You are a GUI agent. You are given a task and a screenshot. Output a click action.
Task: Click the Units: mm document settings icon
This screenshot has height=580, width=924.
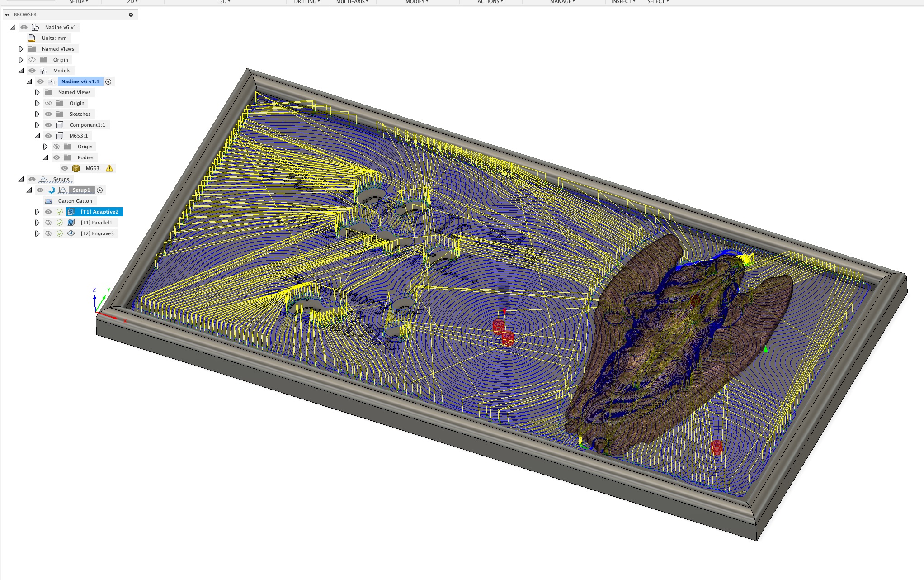click(x=31, y=38)
